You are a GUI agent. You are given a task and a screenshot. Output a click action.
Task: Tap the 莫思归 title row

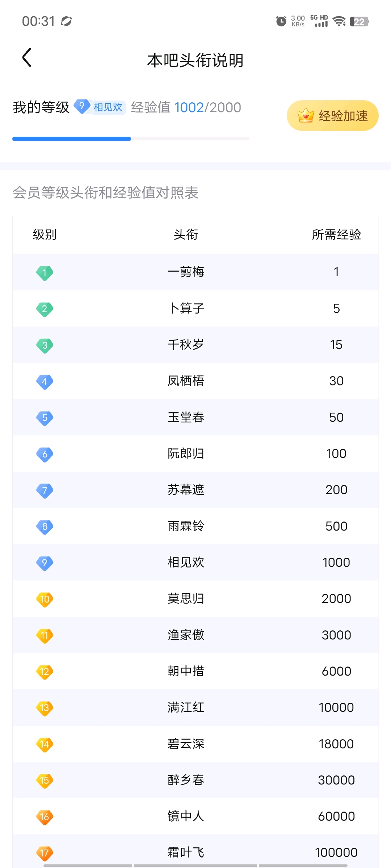tap(195, 599)
